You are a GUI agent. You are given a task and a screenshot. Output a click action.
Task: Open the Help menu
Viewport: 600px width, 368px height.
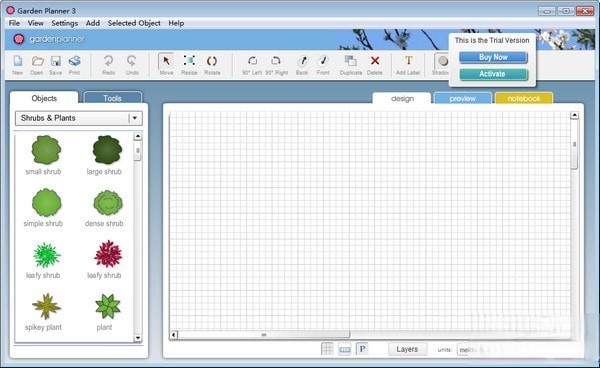(x=176, y=23)
